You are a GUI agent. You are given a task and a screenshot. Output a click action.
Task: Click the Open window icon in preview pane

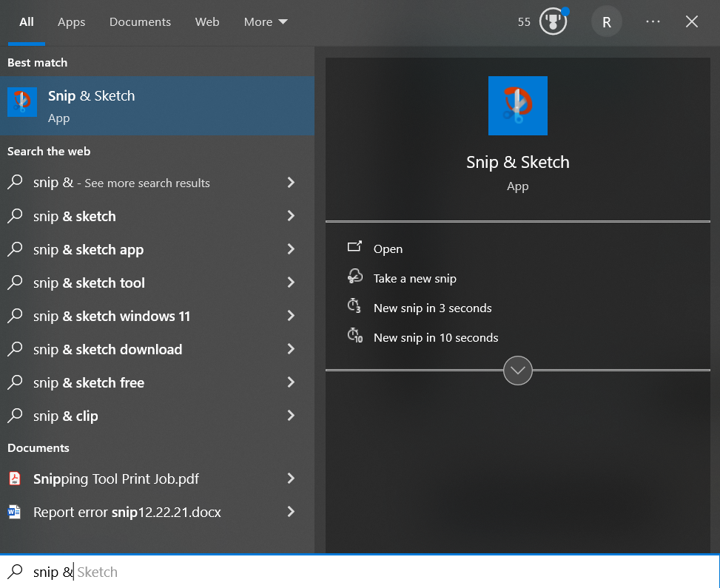[354, 247]
